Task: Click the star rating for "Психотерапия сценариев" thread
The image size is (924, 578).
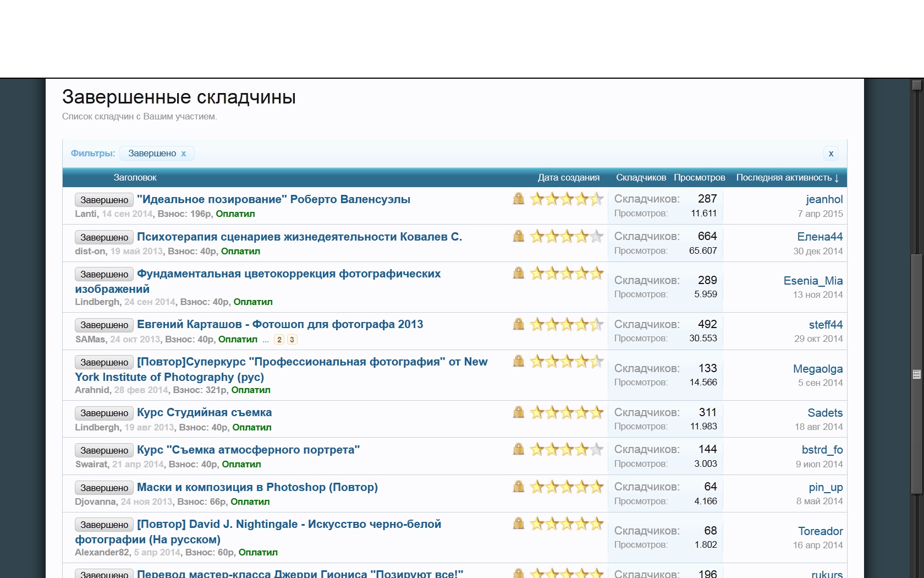Action: 566,237
